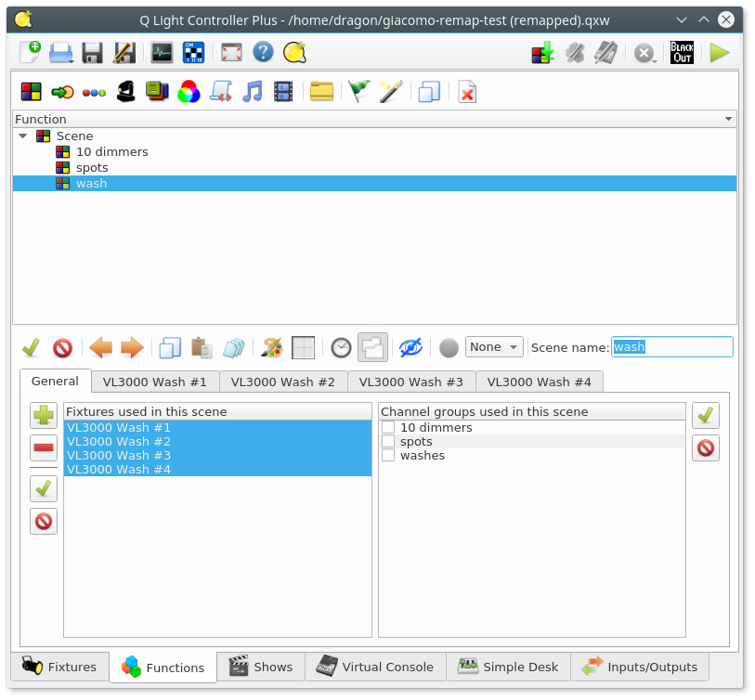The width and height of the screenshot is (755, 700).
Task: Check the '10 dimmers' channel group
Action: (388, 427)
